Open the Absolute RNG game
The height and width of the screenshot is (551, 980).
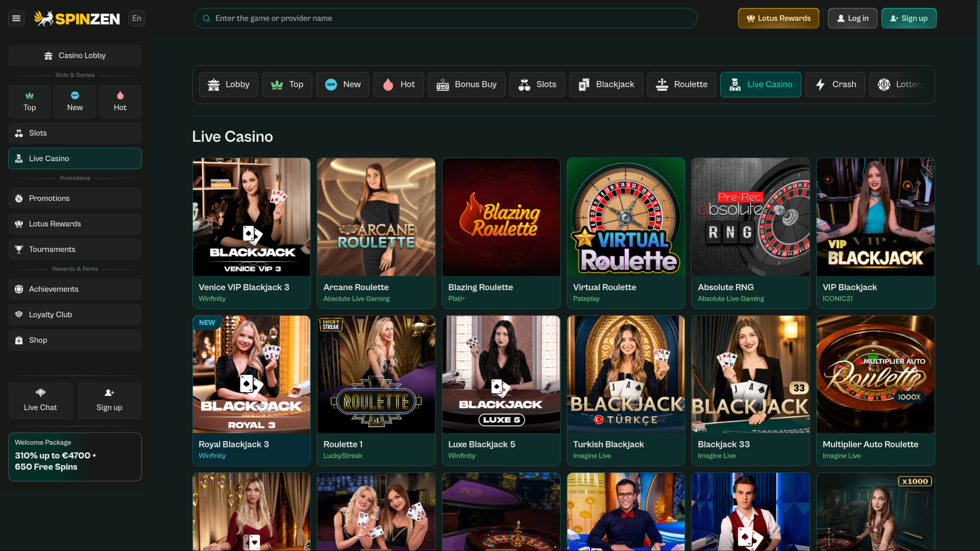coord(750,233)
